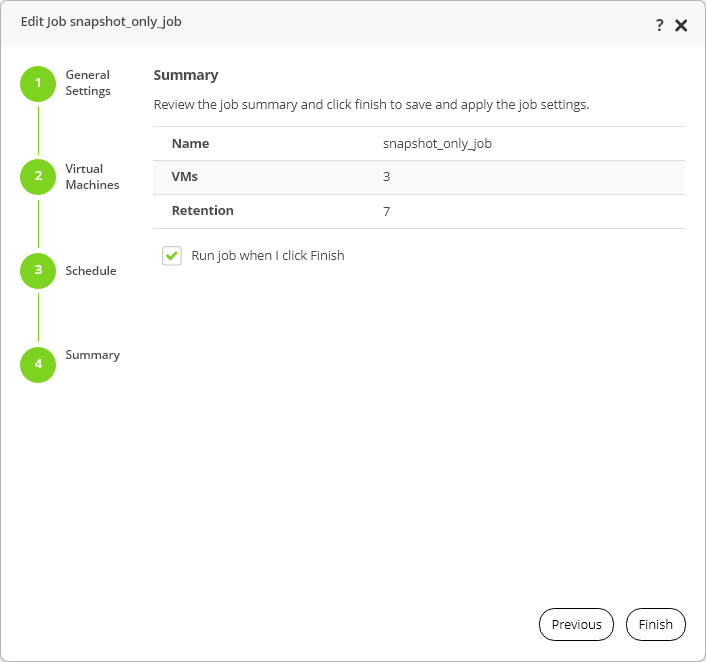Close the Edit Job dialog

(681, 25)
